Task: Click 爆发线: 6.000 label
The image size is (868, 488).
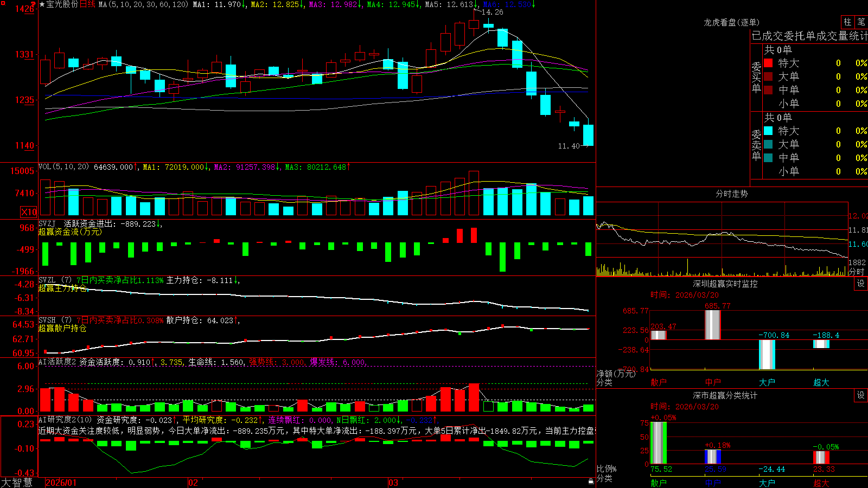Action: (x=337, y=362)
